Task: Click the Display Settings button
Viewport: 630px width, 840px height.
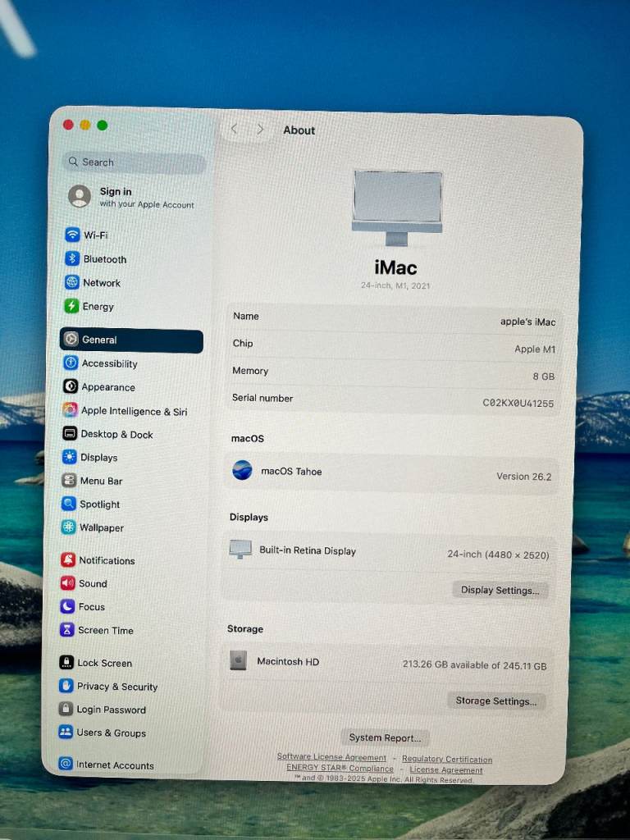Action: [x=500, y=590]
